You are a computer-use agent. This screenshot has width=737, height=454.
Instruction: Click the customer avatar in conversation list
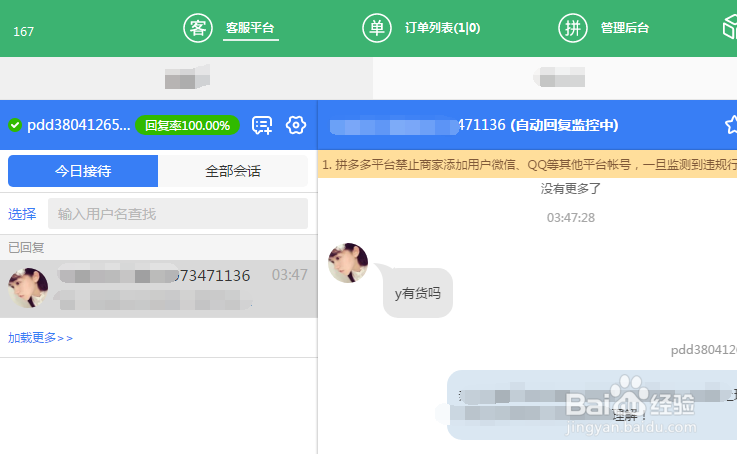28,288
